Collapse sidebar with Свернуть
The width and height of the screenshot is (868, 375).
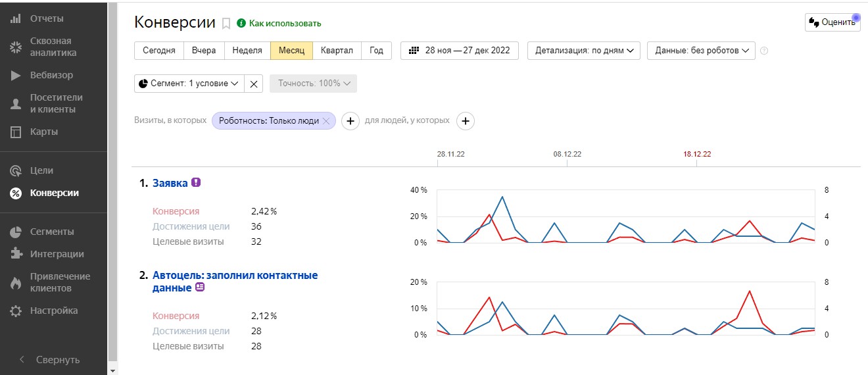point(50,360)
